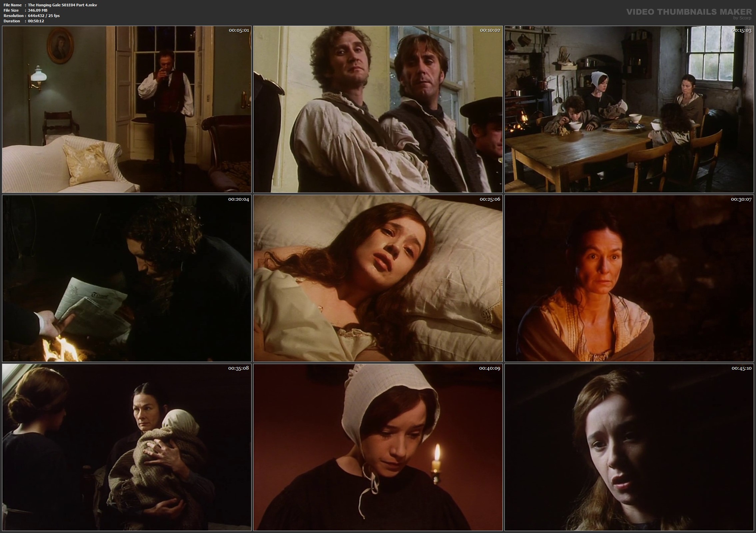This screenshot has height=533, width=756.
Task: Click the Resolution 644x432 / 25 fps text
Action: tap(44, 16)
